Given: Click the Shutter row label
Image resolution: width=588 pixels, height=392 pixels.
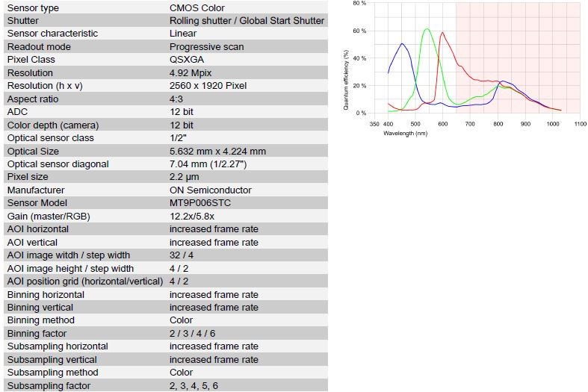Looking at the screenshot, I should [x=23, y=21].
